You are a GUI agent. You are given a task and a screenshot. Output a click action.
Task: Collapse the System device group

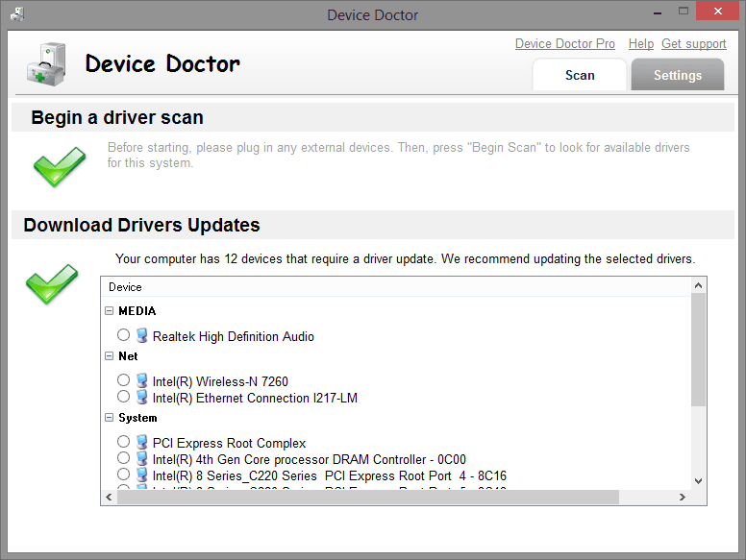109,418
